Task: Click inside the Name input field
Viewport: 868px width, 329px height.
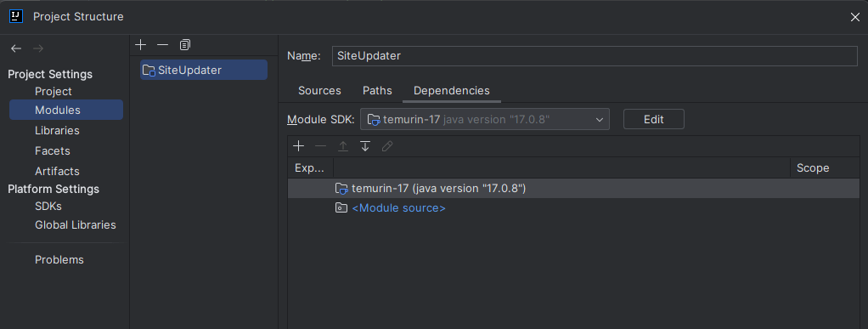Action: click(x=595, y=56)
